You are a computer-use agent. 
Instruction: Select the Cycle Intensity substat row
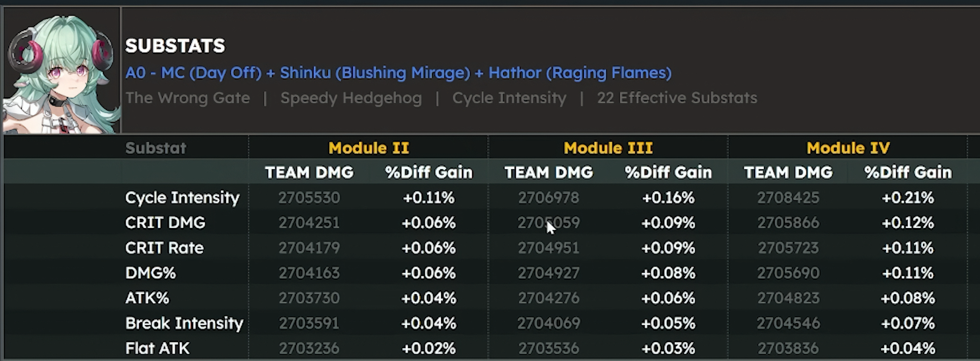[486, 198]
